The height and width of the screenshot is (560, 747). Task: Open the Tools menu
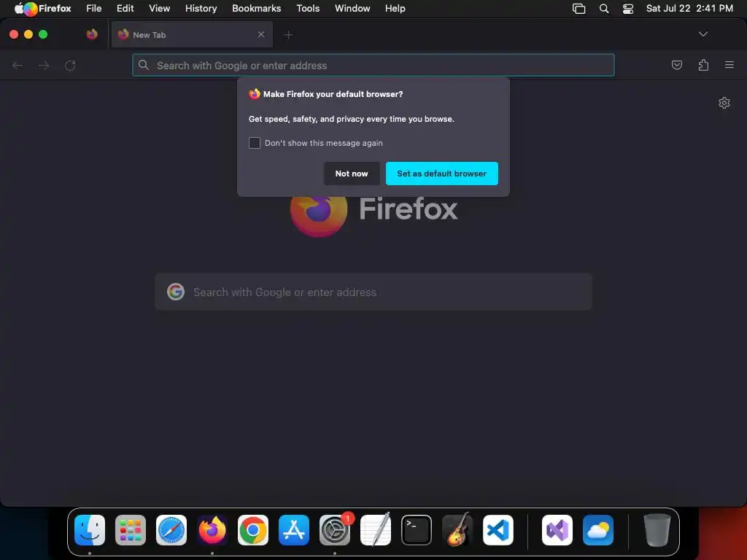point(308,8)
